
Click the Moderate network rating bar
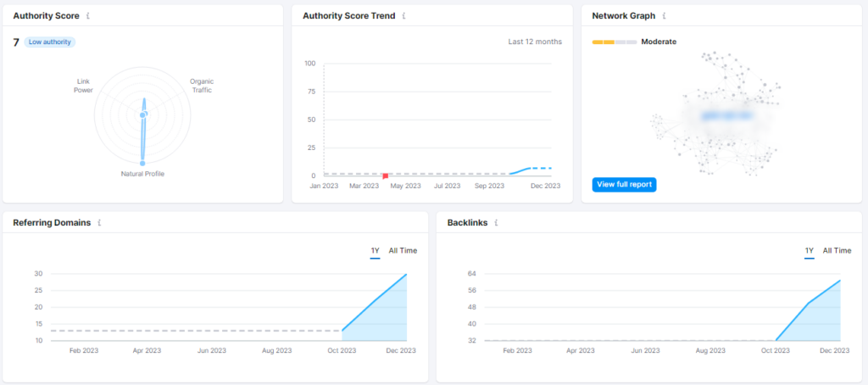click(x=615, y=42)
